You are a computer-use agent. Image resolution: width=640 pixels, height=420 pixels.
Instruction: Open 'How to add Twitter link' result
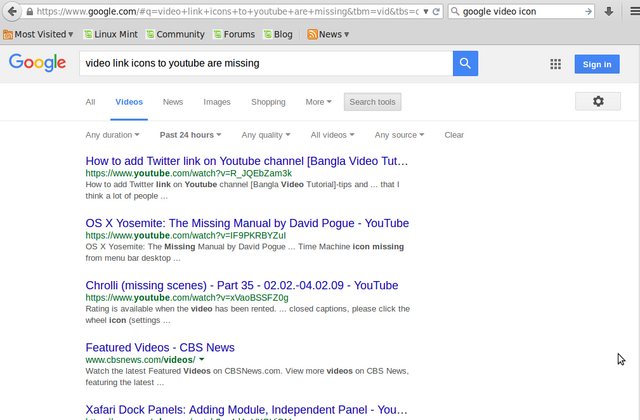tap(247, 161)
